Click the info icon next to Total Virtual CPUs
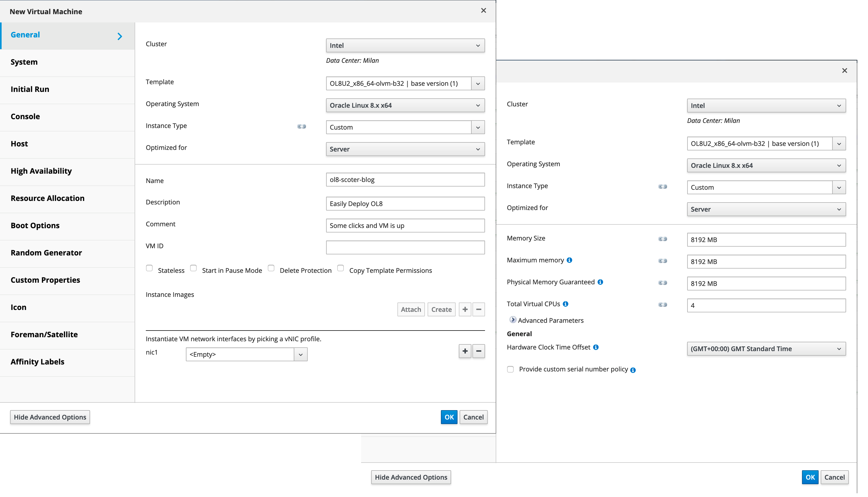The image size is (868, 497). click(565, 304)
